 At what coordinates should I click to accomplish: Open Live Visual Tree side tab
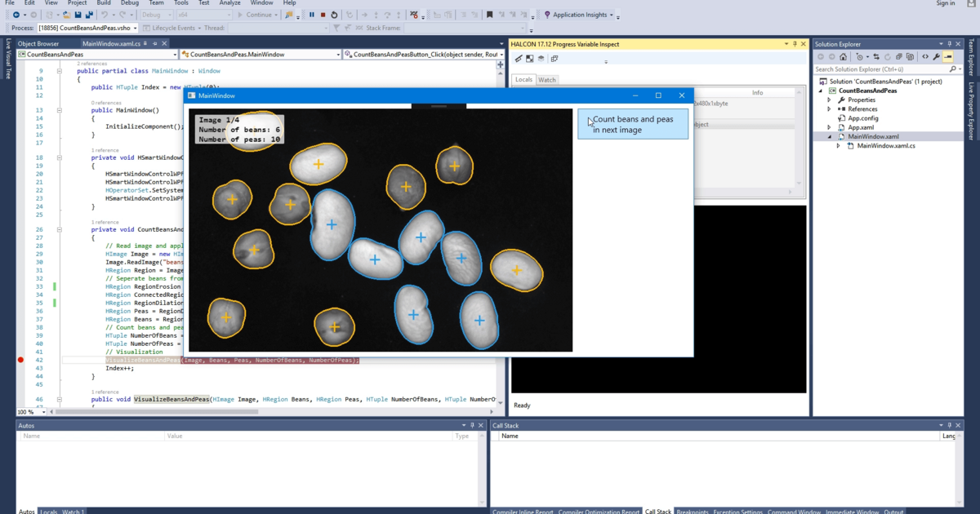[8, 59]
